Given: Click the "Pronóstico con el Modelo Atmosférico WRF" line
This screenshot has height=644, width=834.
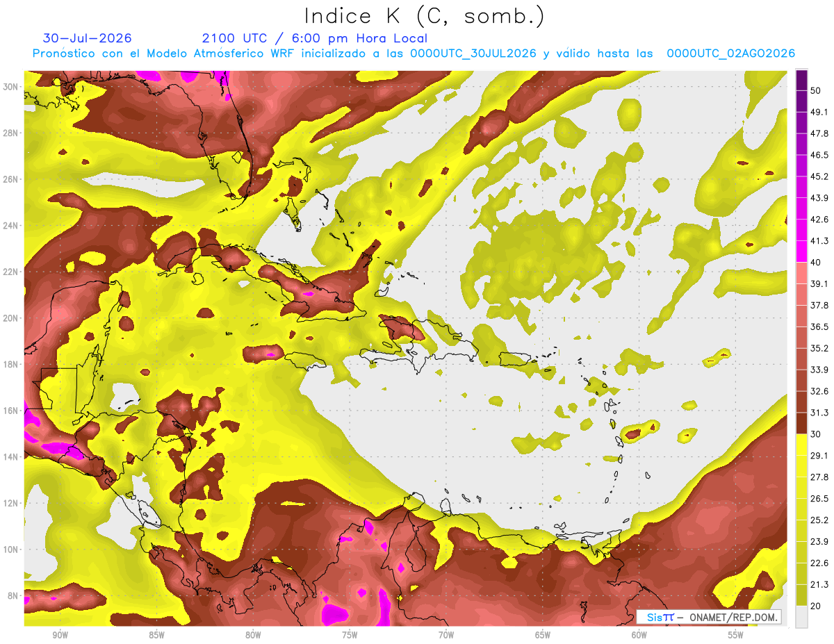Looking at the screenshot, I should [414, 53].
